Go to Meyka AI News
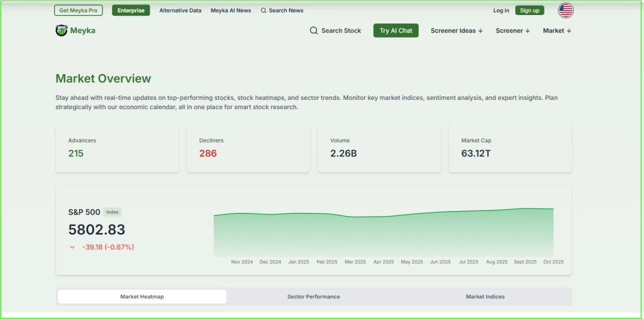644x319 pixels. 231,11
